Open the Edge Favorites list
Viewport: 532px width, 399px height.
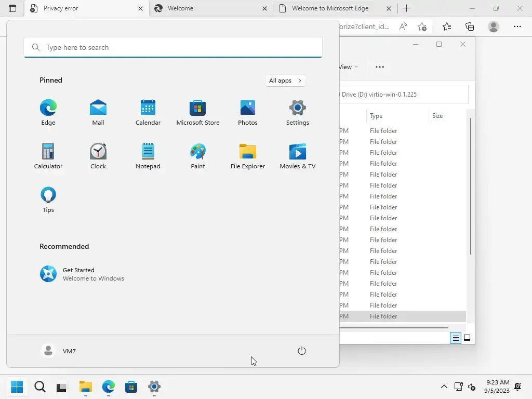click(446, 26)
